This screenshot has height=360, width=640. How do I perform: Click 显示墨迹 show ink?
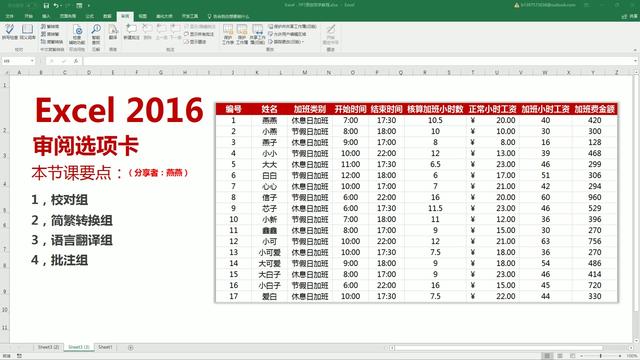click(195, 42)
